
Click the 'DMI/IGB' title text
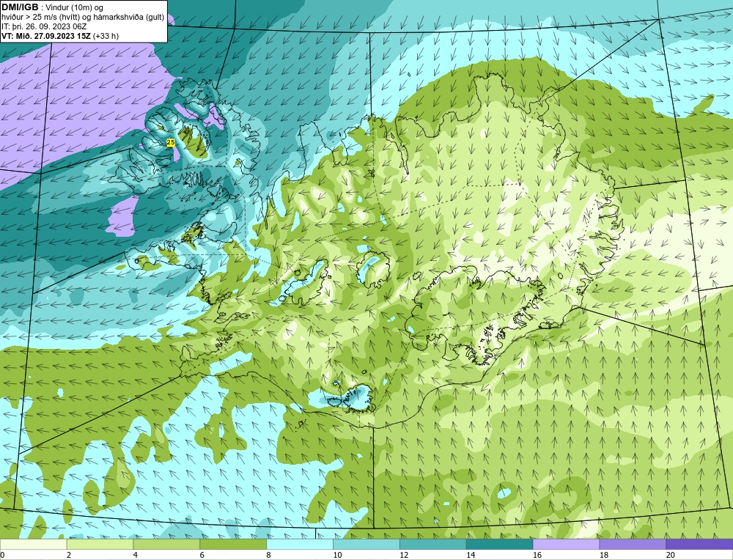point(20,7)
